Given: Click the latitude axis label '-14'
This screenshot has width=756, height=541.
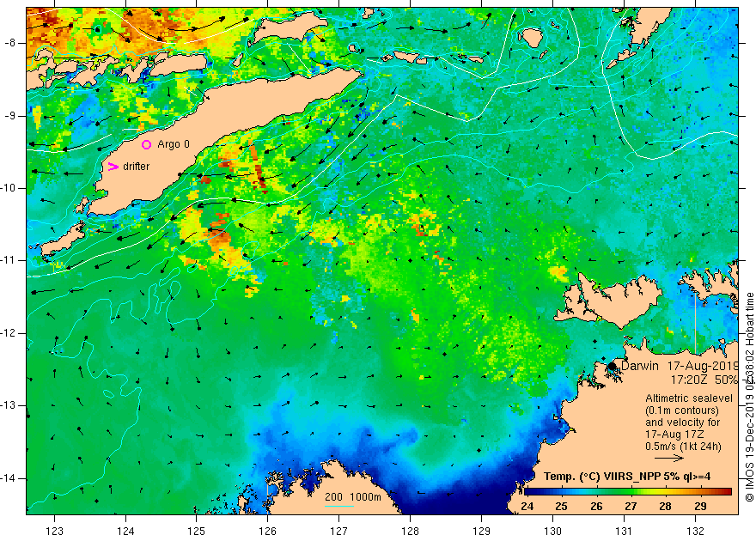Looking at the screenshot, I should click(x=9, y=478).
